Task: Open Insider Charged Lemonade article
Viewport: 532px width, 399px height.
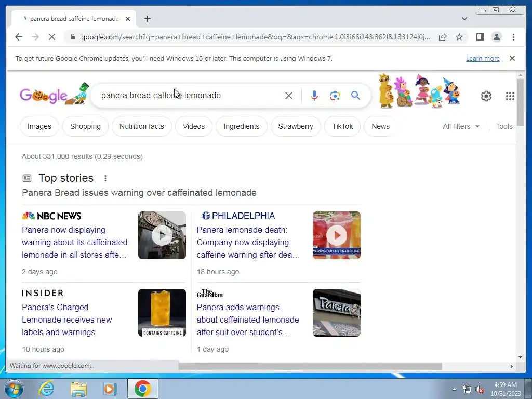Action: [67, 320]
